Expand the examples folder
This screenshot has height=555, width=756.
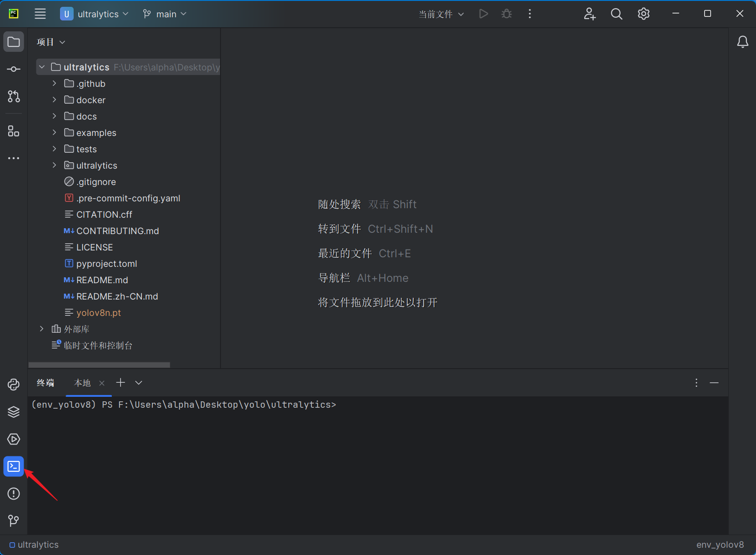[55, 133]
